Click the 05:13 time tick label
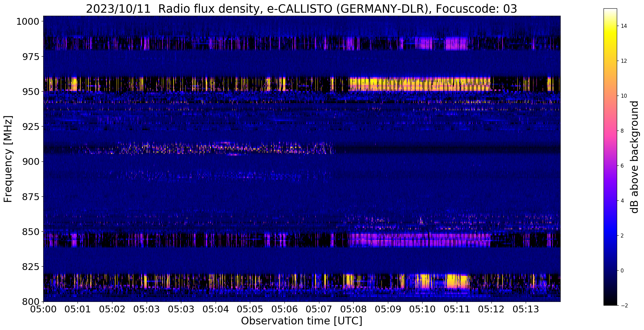The image size is (644, 330). (x=526, y=309)
